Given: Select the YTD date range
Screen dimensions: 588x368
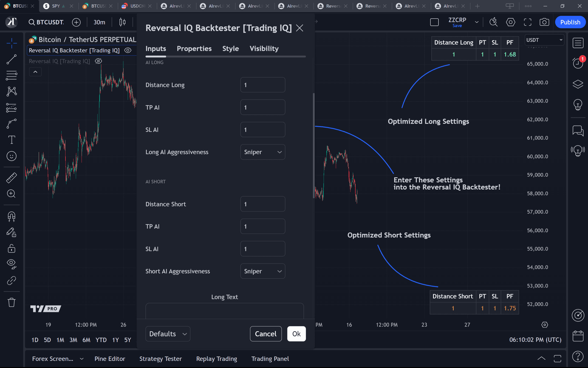Looking at the screenshot, I should coord(101,340).
